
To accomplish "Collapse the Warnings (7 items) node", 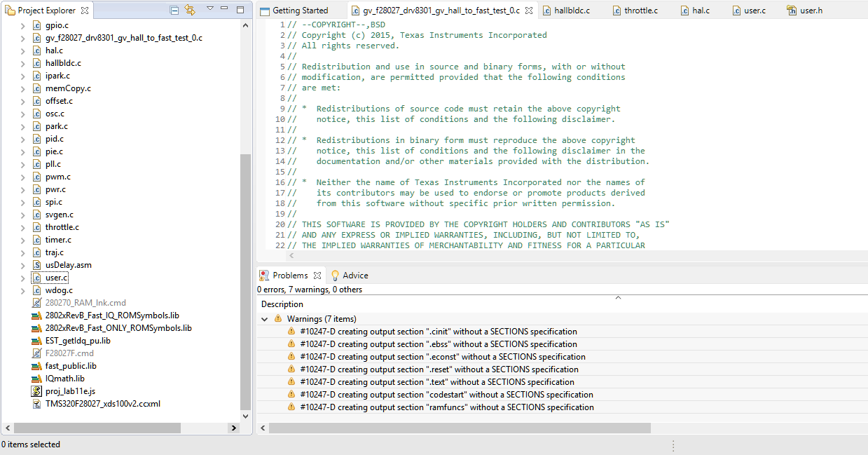I will 265,318.
